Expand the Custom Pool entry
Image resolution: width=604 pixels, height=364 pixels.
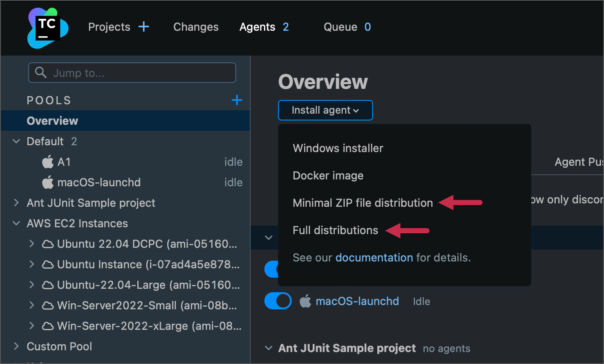[16, 346]
